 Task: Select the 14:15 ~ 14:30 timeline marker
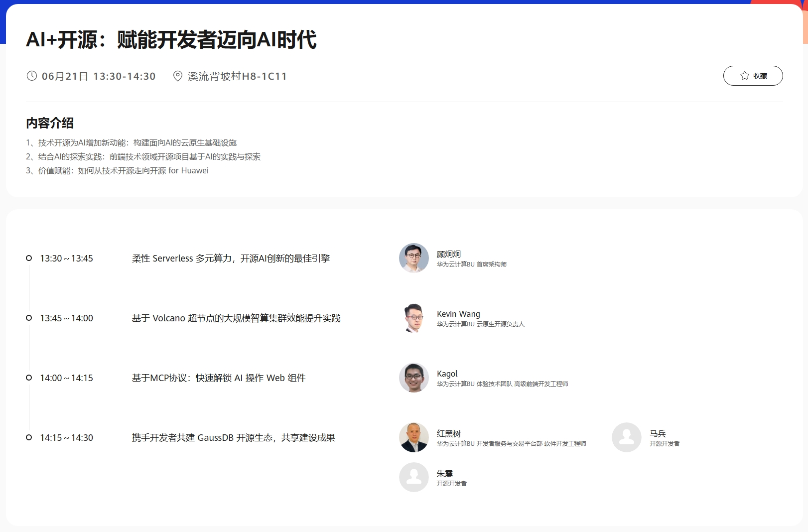point(29,437)
